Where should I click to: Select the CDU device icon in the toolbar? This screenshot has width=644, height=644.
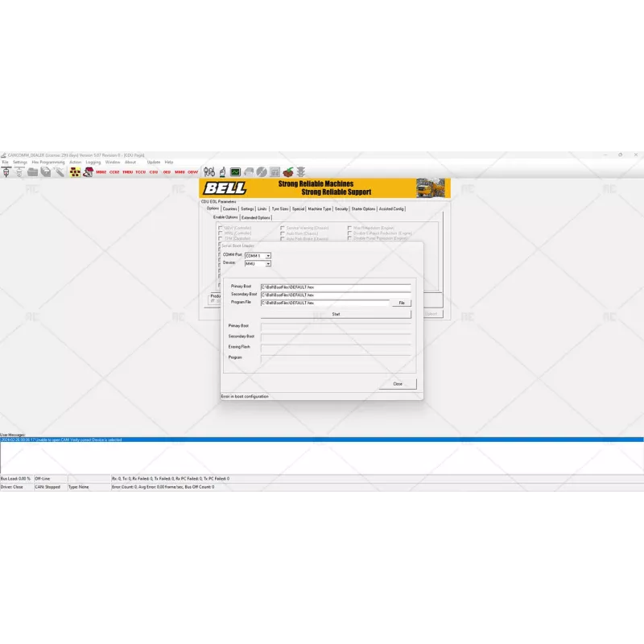pyautogui.click(x=155, y=171)
